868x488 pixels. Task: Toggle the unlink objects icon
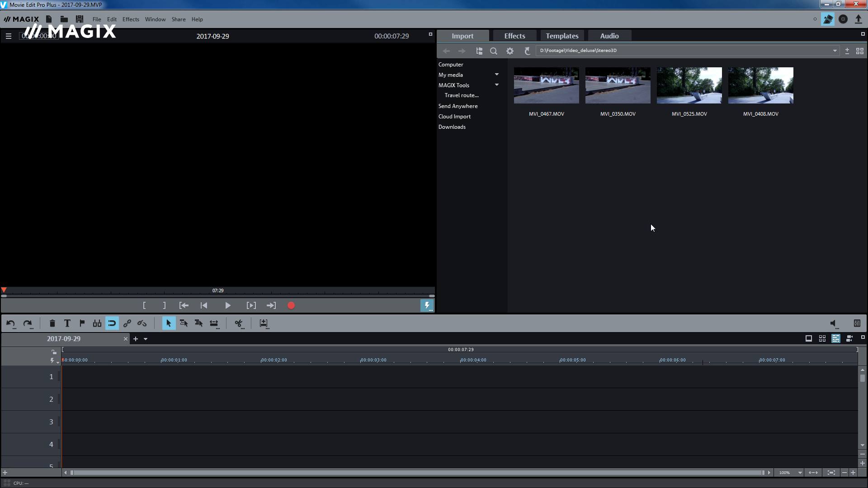(x=142, y=323)
